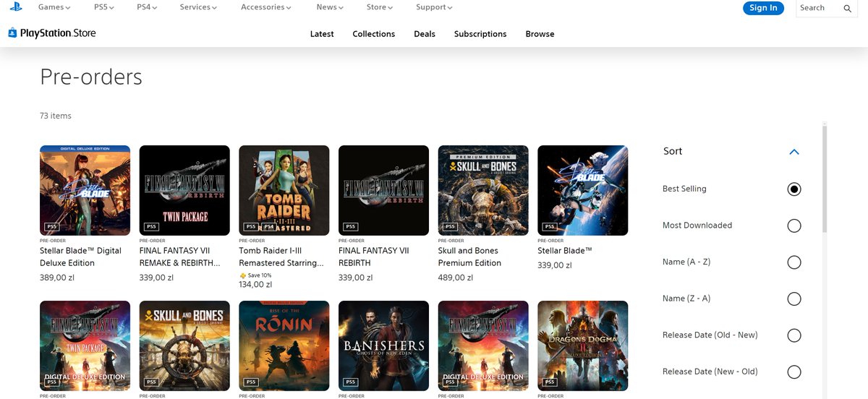The height and width of the screenshot is (399, 868).
Task: Expand the News dropdown menu
Action: pyautogui.click(x=330, y=7)
